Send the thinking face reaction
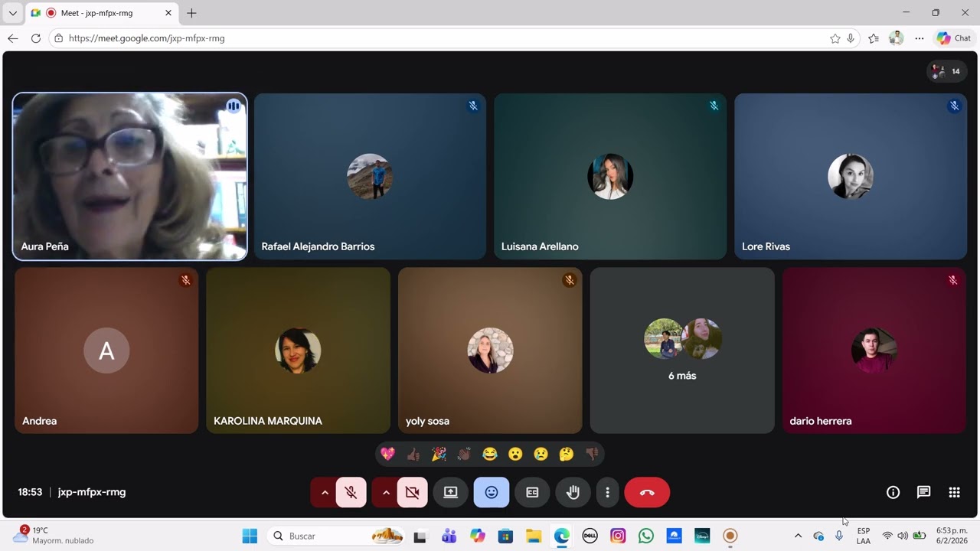The image size is (980, 551). [567, 455]
